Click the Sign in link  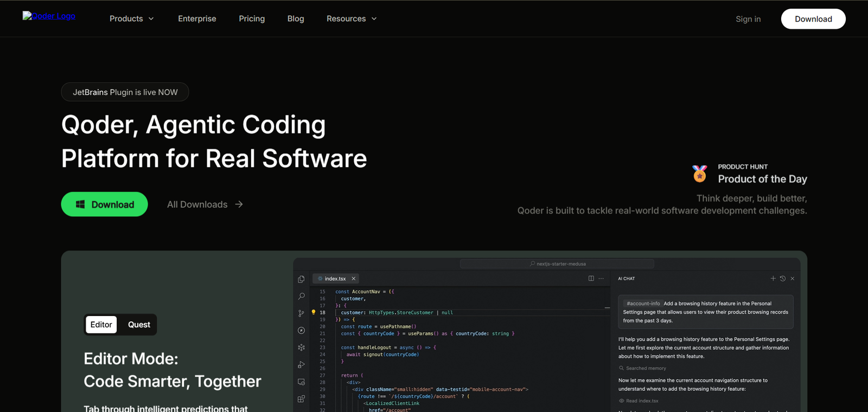point(748,19)
